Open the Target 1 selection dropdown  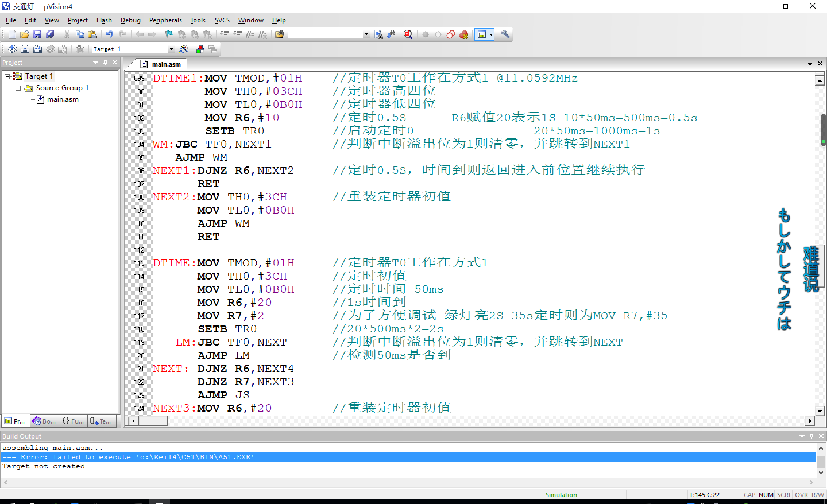pyautogui.click(x=171, y=49)
